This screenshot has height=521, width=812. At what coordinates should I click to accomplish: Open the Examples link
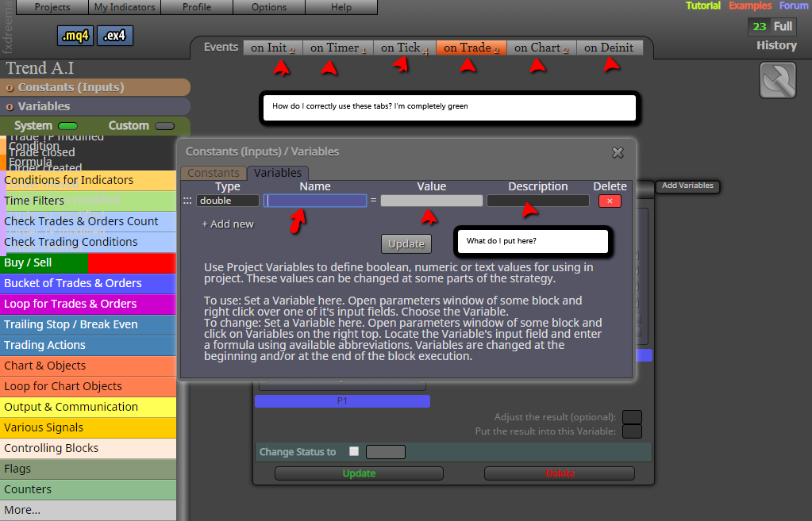pos(750,6)
